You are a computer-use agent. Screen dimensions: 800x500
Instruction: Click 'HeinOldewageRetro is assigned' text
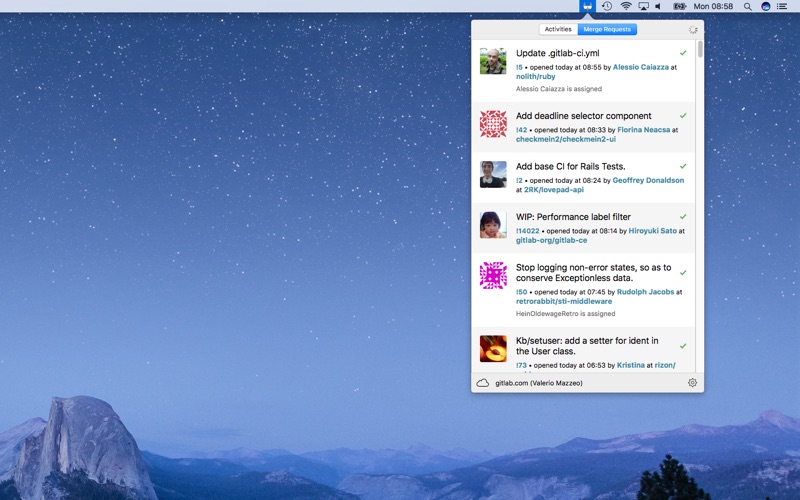coord(565,314)
